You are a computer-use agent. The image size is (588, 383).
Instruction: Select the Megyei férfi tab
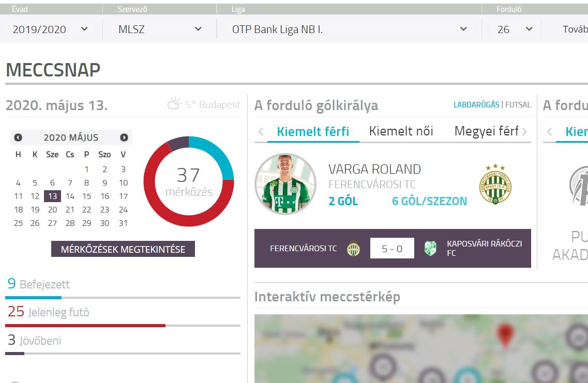[486, 131]
